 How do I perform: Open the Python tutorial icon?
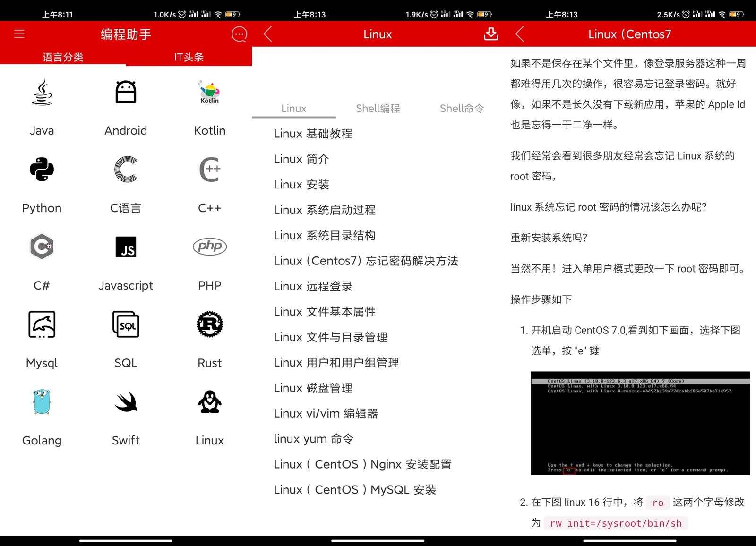(42, 170)
